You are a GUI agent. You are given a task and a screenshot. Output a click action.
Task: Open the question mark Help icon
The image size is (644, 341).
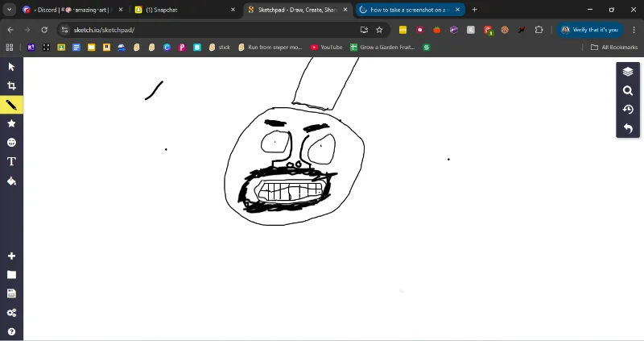[11, 331]
